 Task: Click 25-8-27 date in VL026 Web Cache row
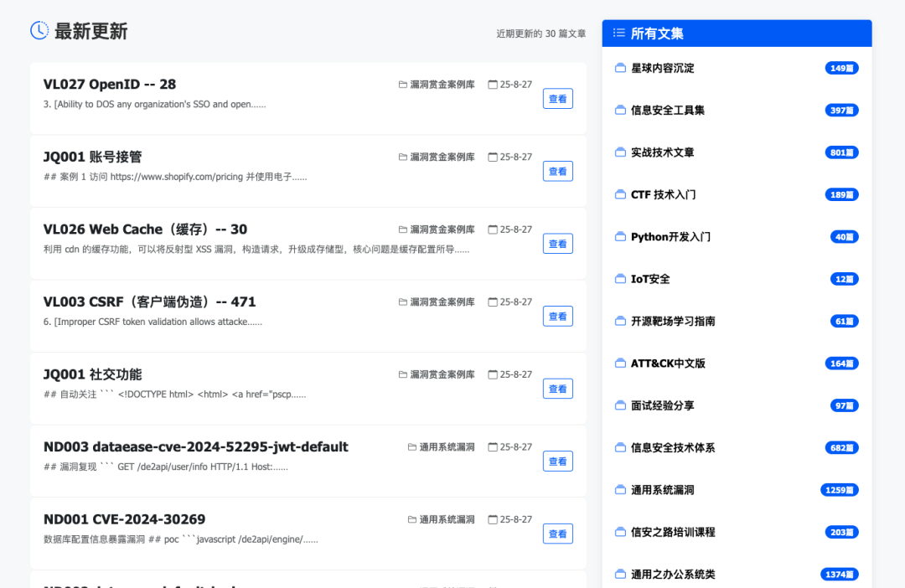516,229
